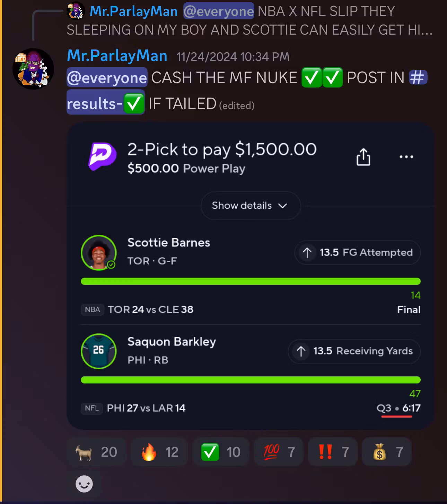Open Scottie Barnes player photo
The height and width of the screenshot is (504, 447).
click(x=99, y=252)
